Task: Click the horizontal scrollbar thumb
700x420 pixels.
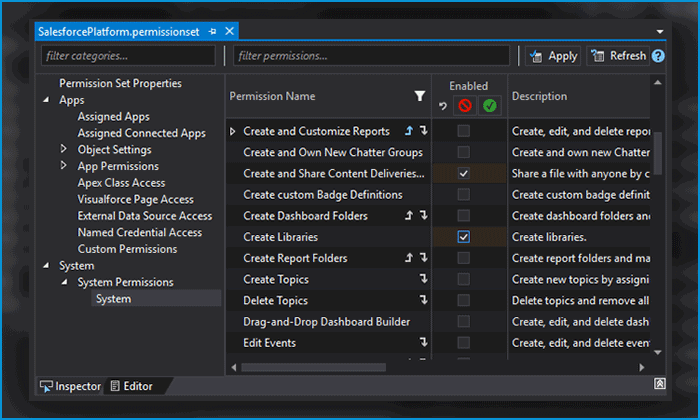Action: 313,367
